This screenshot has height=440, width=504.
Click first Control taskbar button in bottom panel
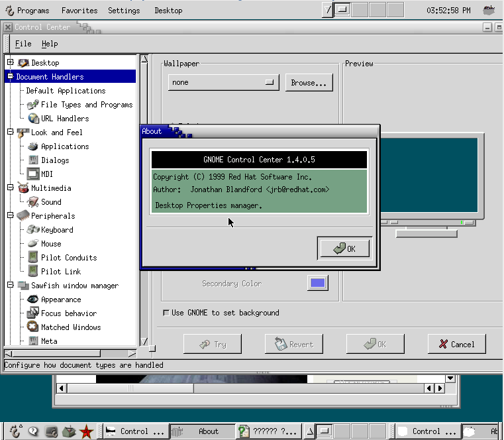tap(136, 431)
